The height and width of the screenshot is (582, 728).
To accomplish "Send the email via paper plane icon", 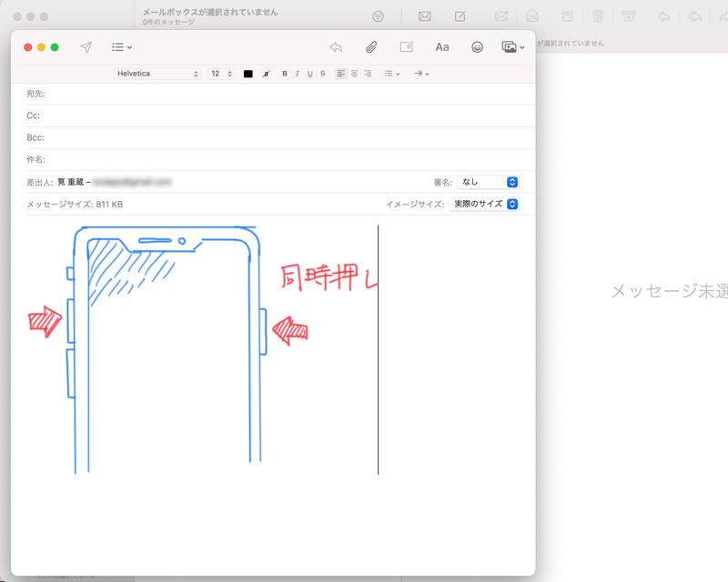I will (x=86, y=46).
